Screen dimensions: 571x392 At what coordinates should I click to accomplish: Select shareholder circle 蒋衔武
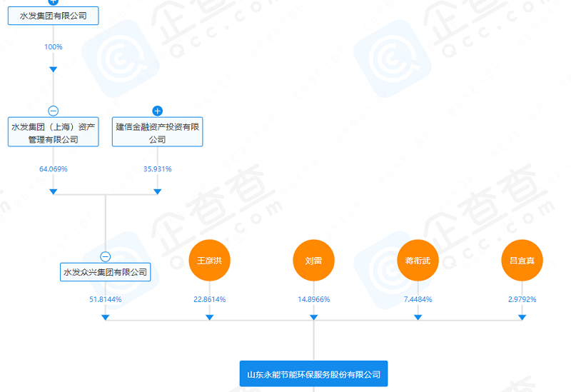coord(418,260)
